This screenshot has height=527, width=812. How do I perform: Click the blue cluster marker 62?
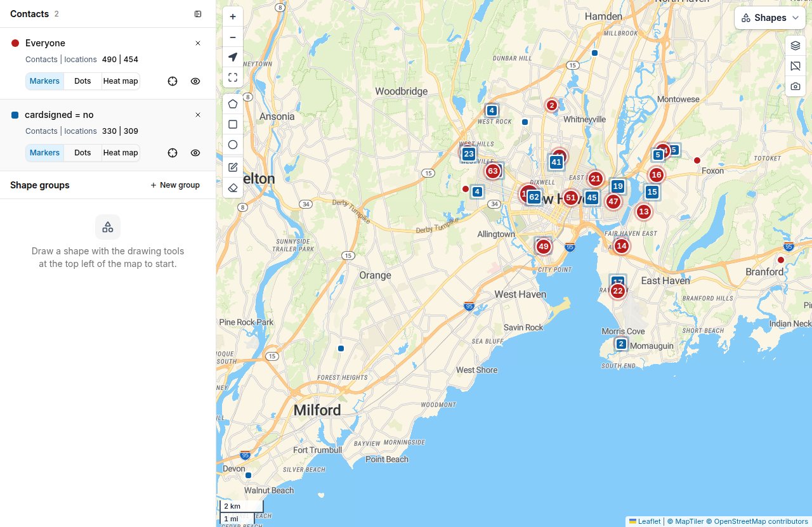pos(534,197)
